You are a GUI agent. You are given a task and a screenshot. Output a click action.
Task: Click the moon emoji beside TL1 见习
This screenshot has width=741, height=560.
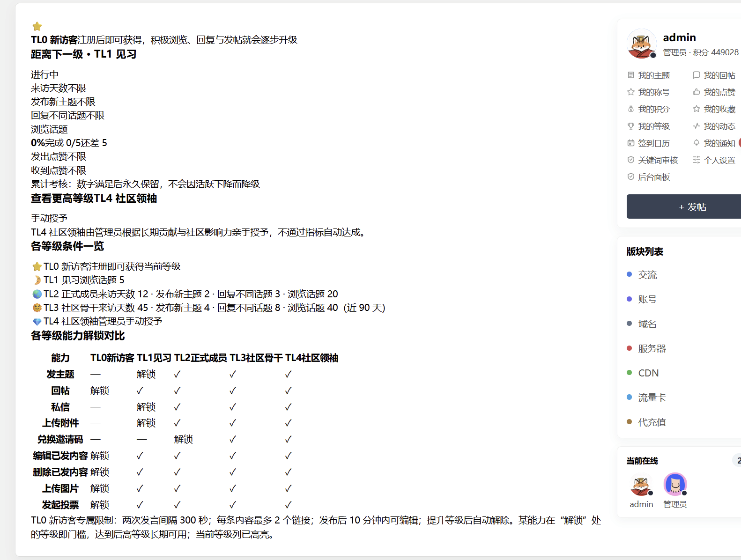click(x=37, y=280)
